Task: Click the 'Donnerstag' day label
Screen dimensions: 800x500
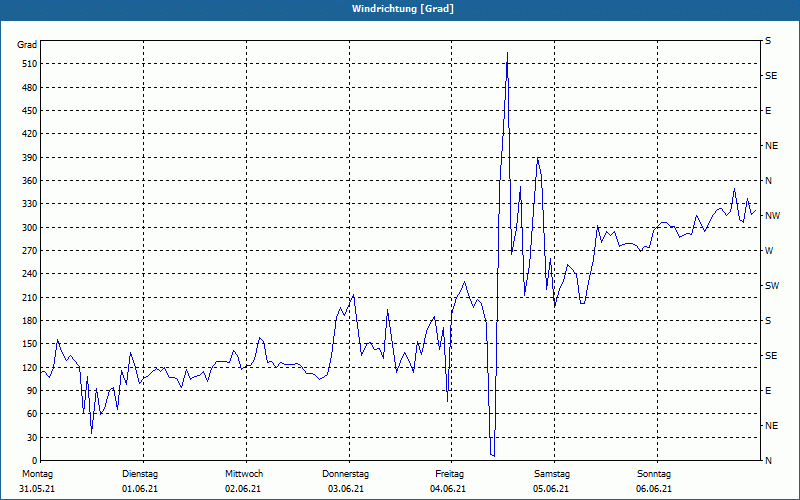Action: tap(345, 474)
